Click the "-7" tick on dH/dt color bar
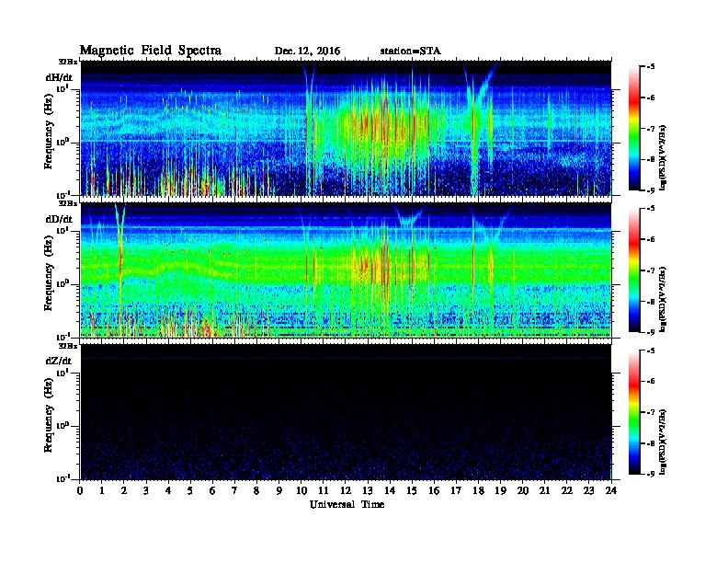Screen dimensions: 728x563 coord(651,129)
